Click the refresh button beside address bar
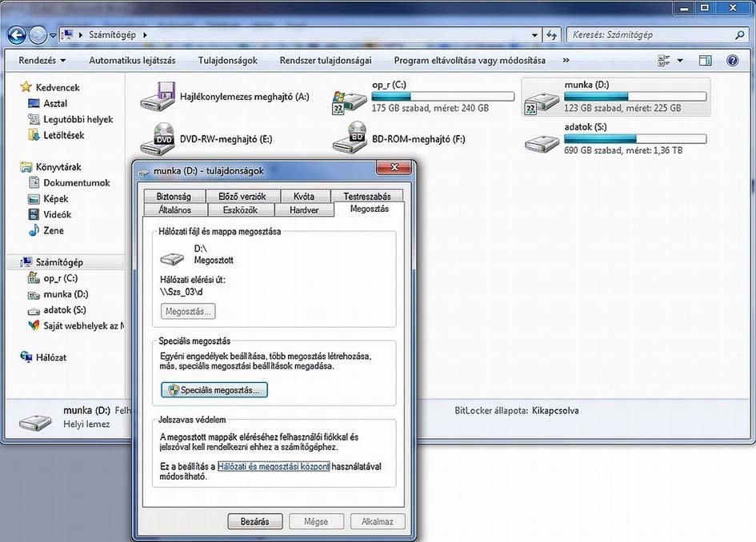 click(551, 34)
